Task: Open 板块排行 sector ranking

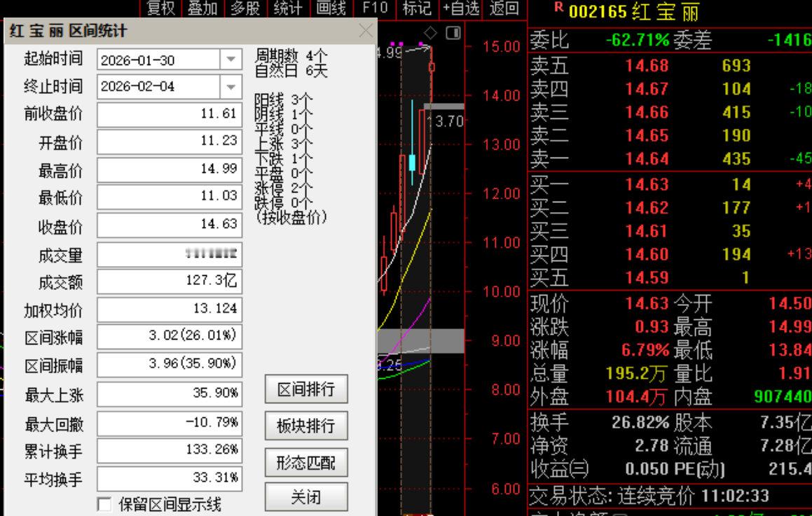Action: (307, 426)
